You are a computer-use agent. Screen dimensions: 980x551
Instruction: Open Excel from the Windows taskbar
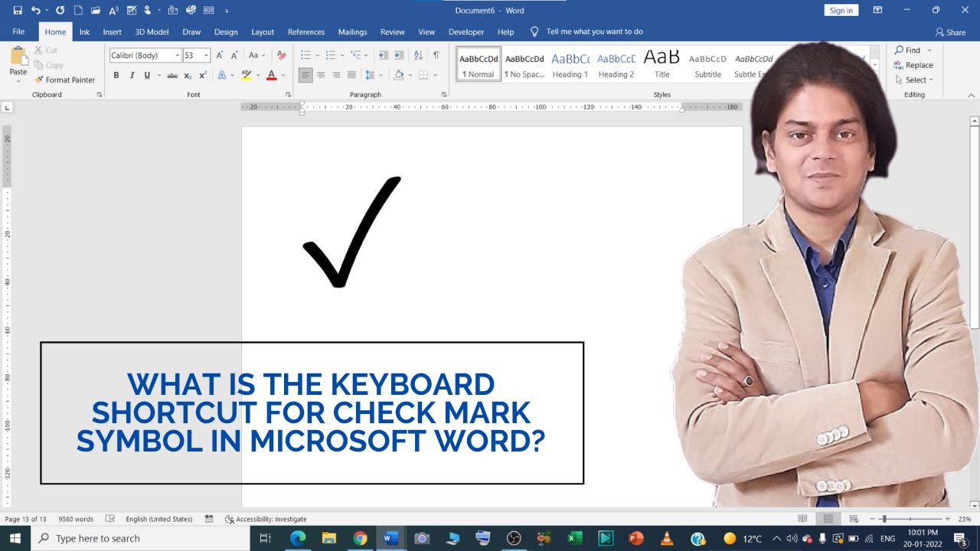(x=575, y=538)
